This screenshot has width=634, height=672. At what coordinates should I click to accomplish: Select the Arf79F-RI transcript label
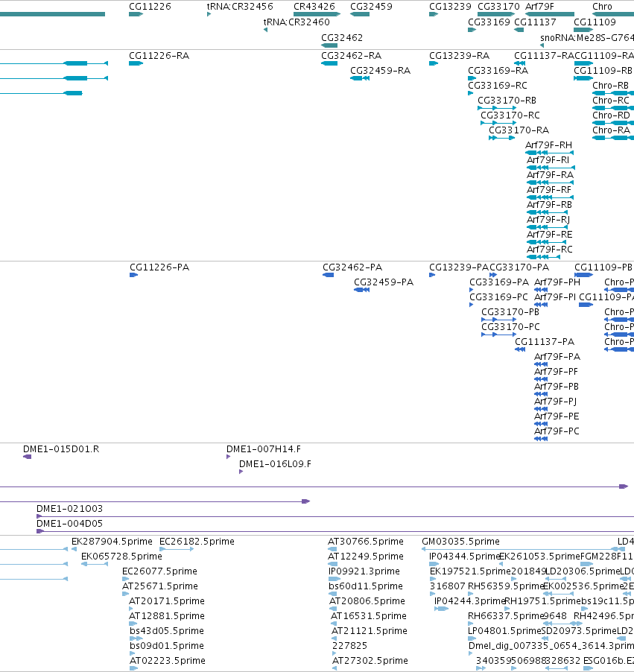tap(548, 160)
